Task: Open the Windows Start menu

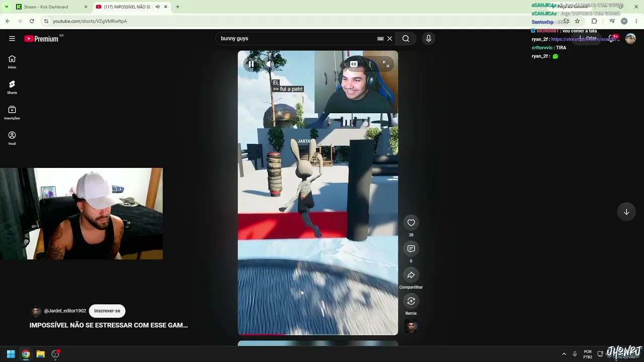Action: pos(11,354)
